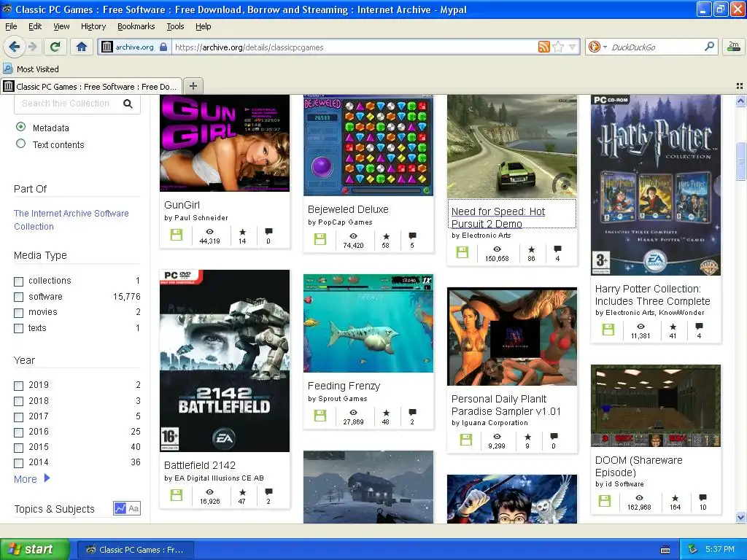747x560 pixels.
Task: Open the Feeding Frenzy title link
Action: 344,386
